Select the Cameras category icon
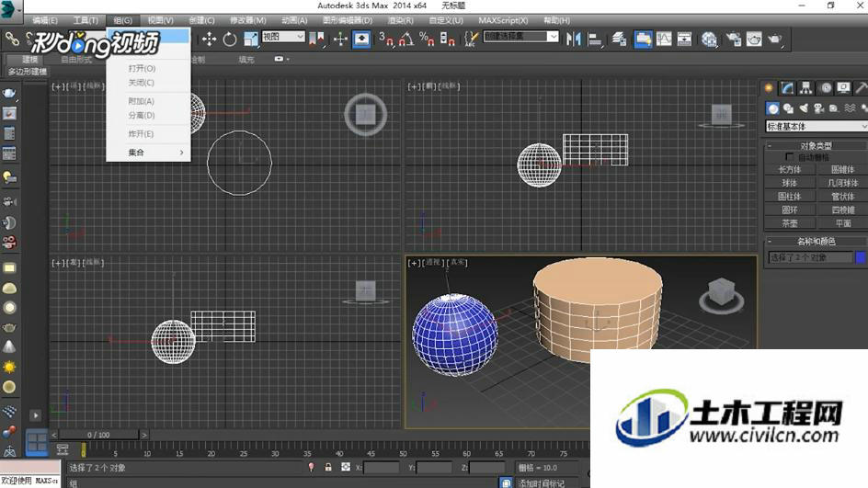 point(818,108)
